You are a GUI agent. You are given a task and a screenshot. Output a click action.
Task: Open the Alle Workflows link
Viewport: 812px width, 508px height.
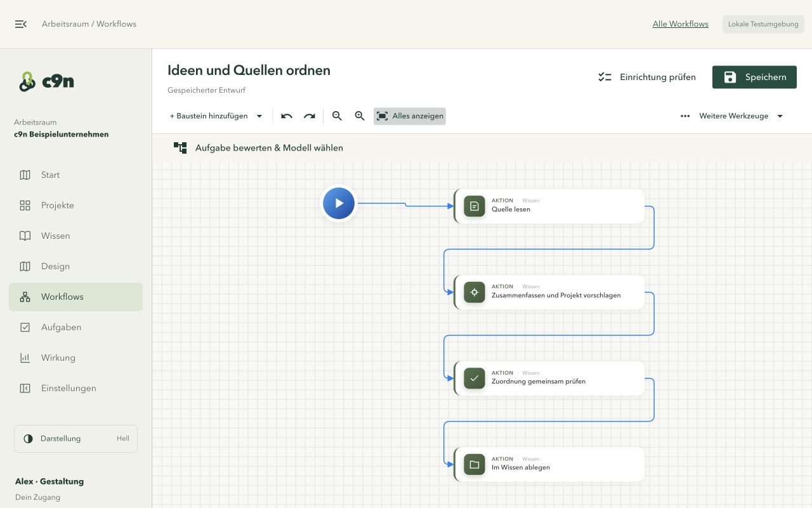[681, 24]
